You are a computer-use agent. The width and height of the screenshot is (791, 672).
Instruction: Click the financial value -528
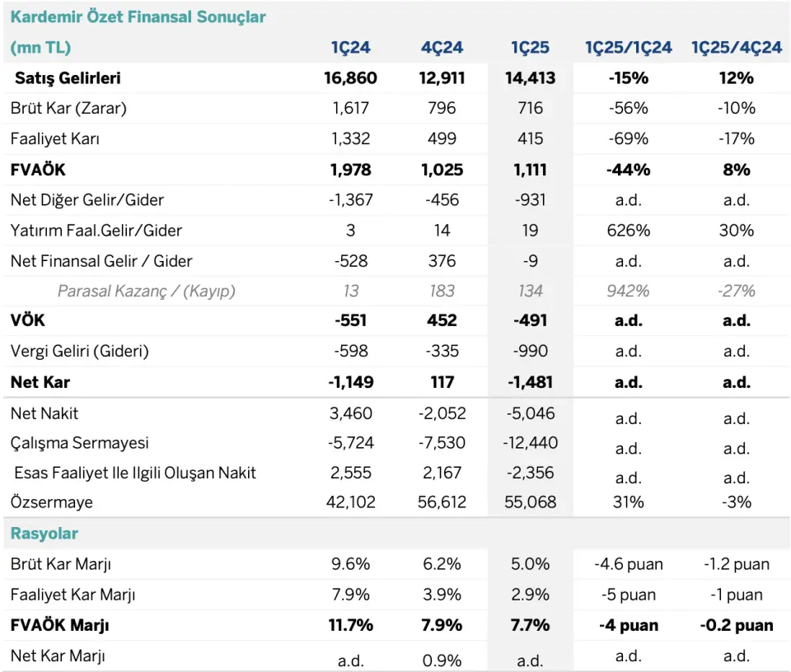[x=351, y=261]
